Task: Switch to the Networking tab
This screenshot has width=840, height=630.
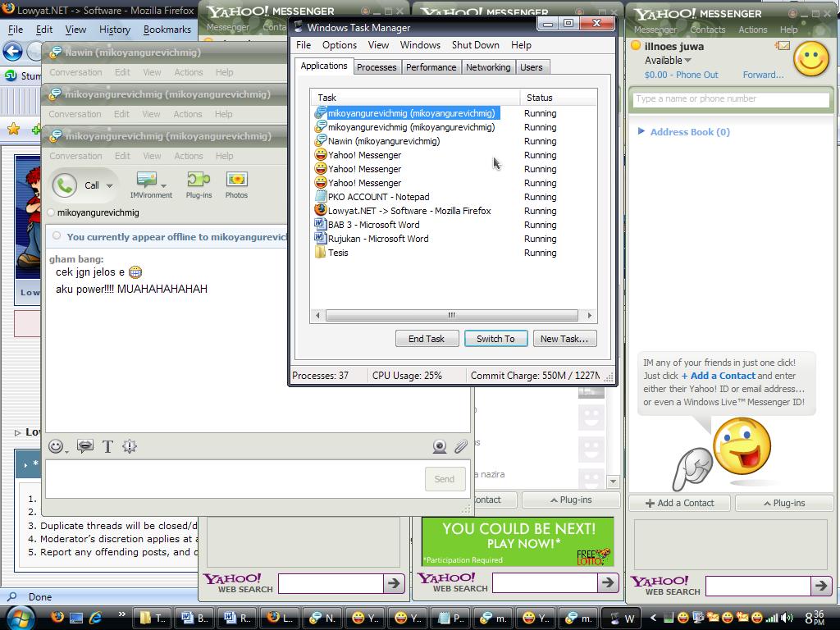Action: point(488,67)
